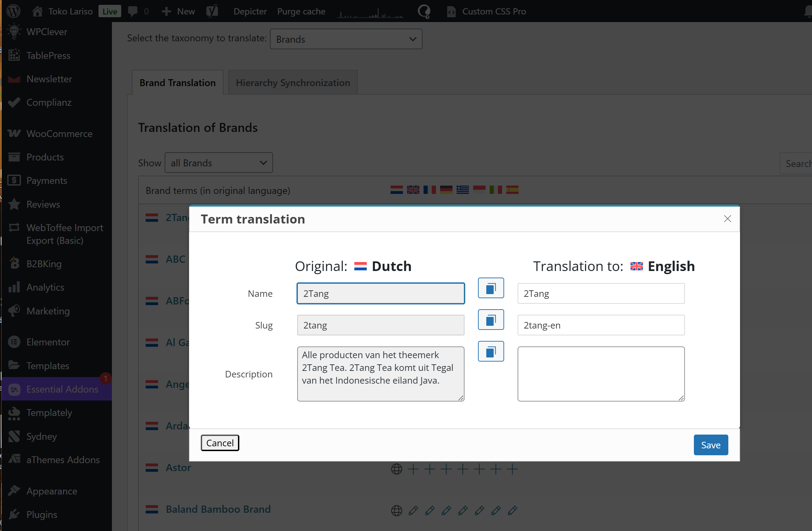Click the English flag column header

click(413, 190)
